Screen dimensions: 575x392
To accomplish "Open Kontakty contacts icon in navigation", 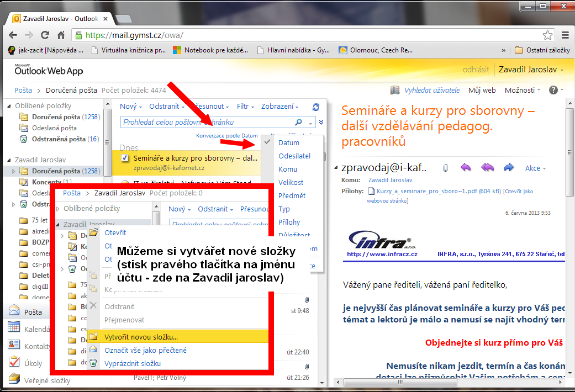I will (x=14, y=345).
